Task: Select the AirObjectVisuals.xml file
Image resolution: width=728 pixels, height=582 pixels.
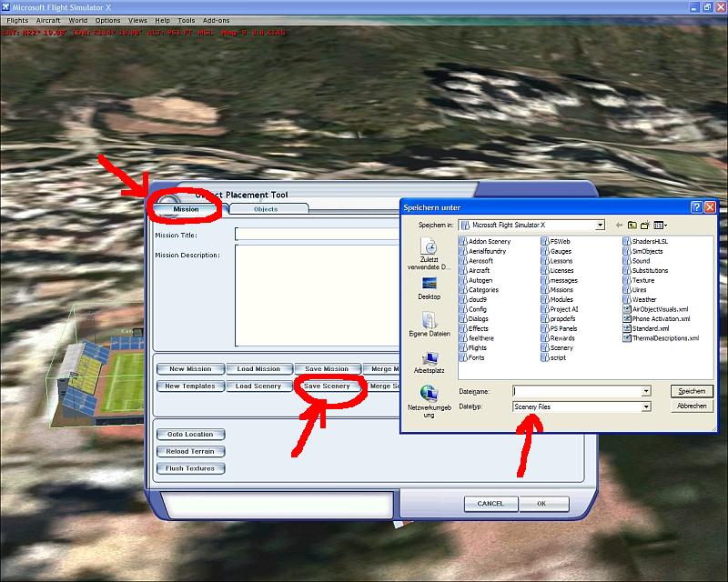Action: (655, 309)
